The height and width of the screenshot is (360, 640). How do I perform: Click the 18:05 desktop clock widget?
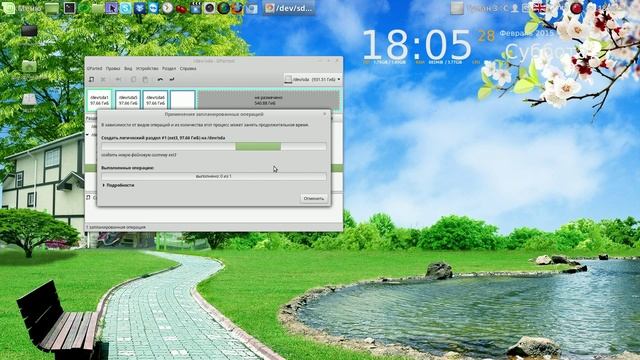[x=417, y=45]
